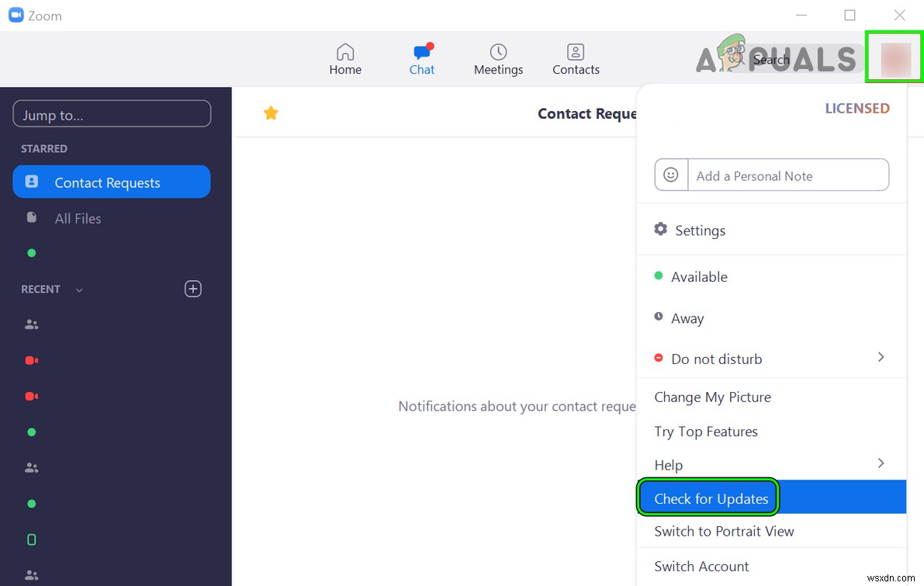
Task: Expand Do not disturb submenu arrow
Action: coord(881,357)
